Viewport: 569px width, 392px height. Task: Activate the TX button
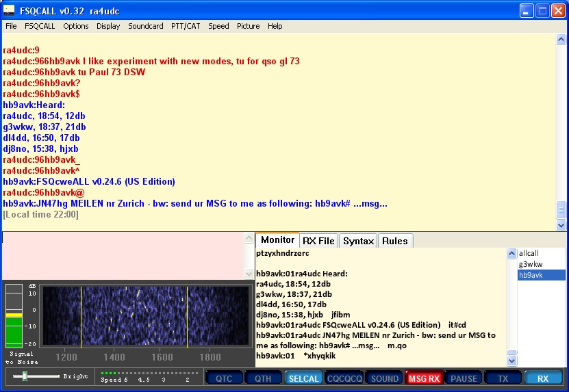(x=503, y=378)
